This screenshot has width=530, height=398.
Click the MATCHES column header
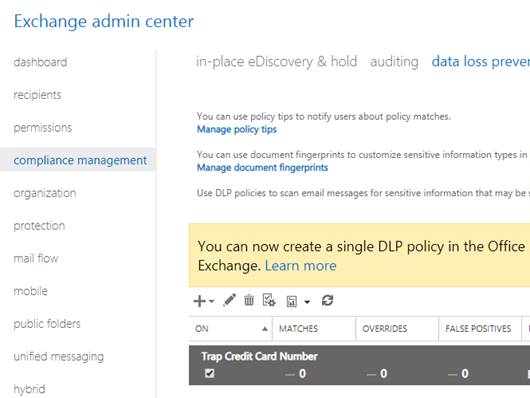(x=314, y=329)
